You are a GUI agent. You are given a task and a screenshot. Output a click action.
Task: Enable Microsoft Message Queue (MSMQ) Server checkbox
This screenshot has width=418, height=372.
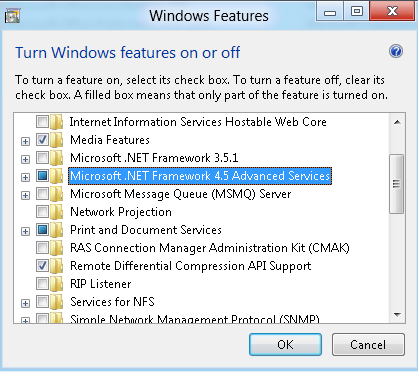click(42, 193)
